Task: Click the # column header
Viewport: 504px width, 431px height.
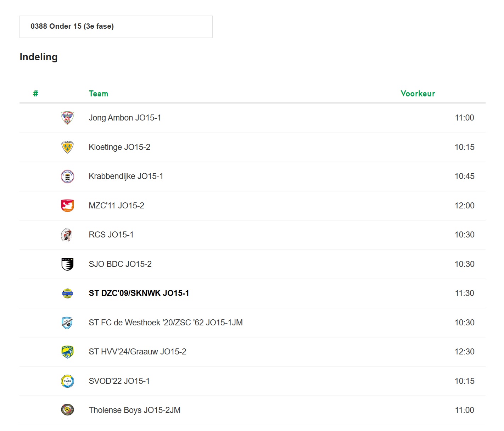Action: point(35,94)
